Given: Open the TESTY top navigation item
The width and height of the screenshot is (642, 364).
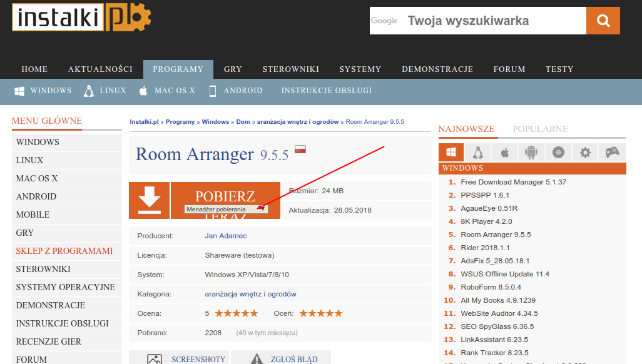Looking at the screenshot, I should [559, 69].
